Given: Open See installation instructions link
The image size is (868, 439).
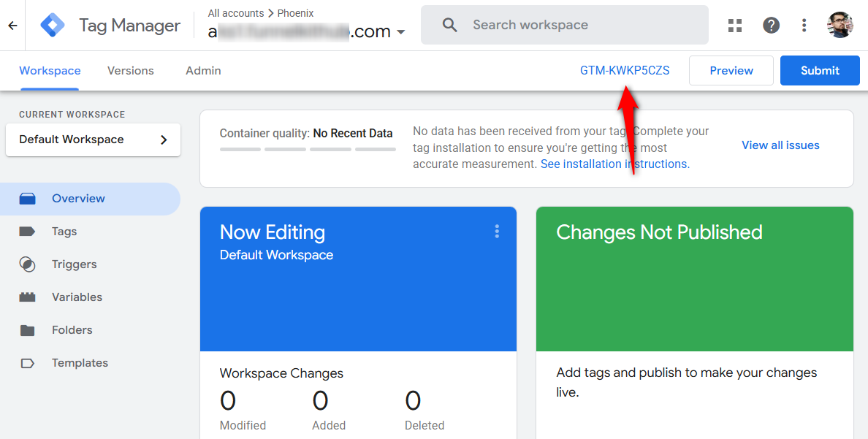Looking at the screenshot, I should [x=615, y=164].
